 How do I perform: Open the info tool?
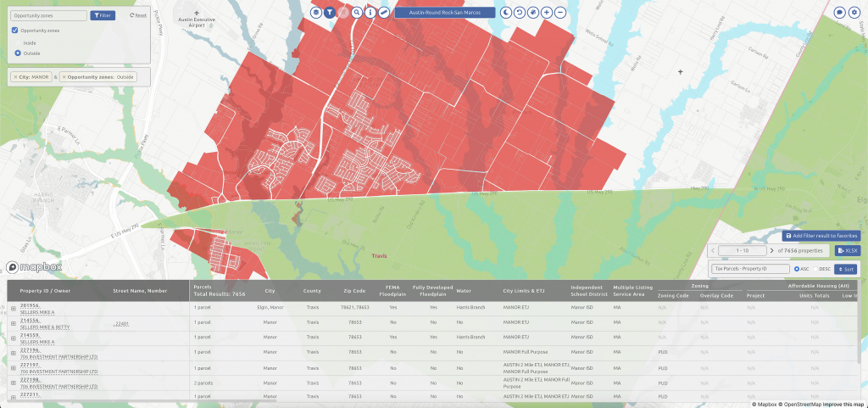pyautogui.click(x=371, y=12)
